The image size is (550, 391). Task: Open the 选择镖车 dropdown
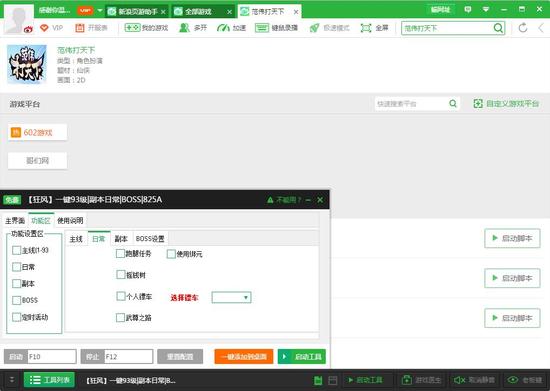pyautogui.click(x=232, y=297)
